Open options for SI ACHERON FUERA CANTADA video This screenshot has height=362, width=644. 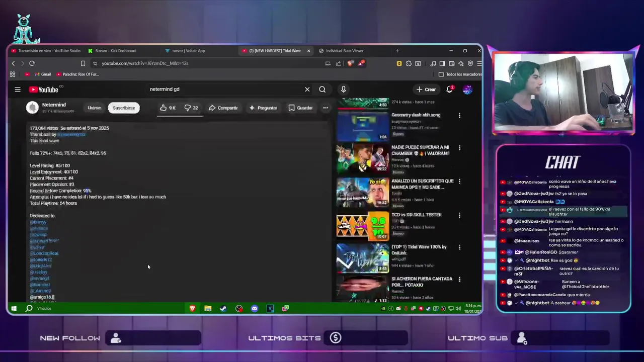click(x=459, y=280)
